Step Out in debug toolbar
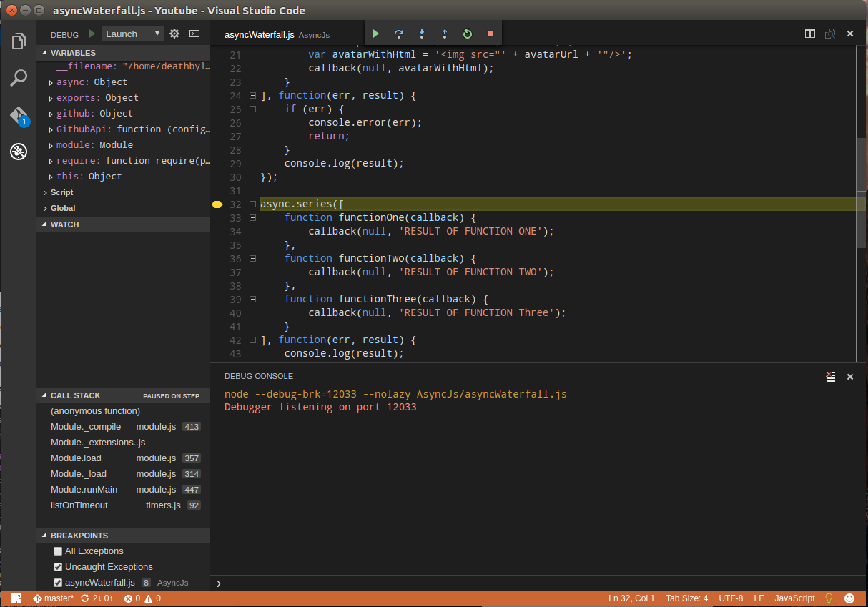This screenshot has height=607, width=868. pyautogui.click(x=445, y=34)
